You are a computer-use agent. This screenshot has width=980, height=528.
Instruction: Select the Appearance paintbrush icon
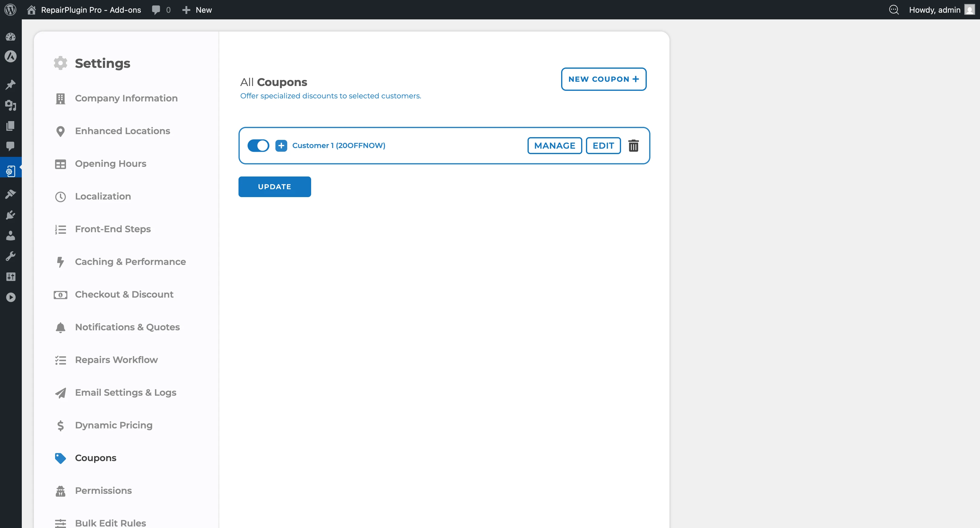pos(11,194)
